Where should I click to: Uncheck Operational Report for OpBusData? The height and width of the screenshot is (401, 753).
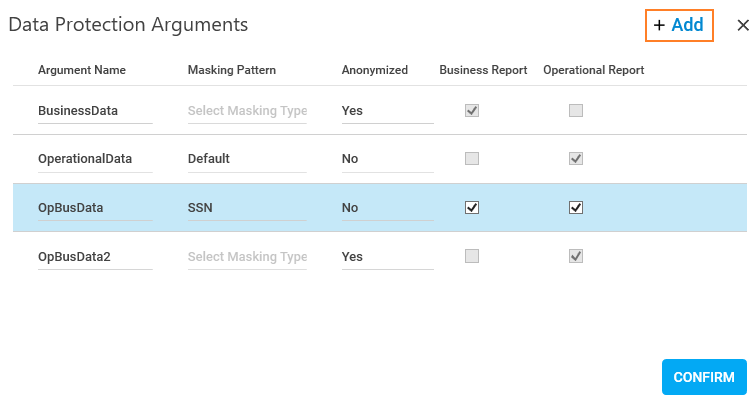576,207
